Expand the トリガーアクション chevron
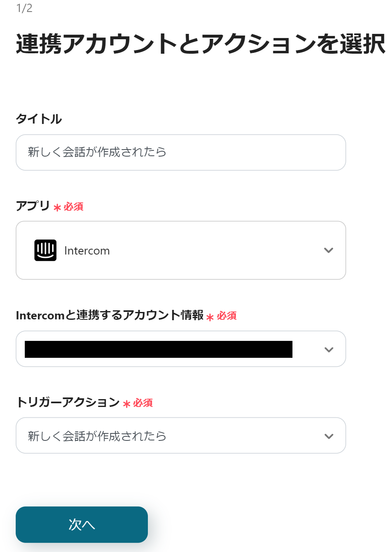The height and width of the screenshot is (552, 392). point(328,436)
